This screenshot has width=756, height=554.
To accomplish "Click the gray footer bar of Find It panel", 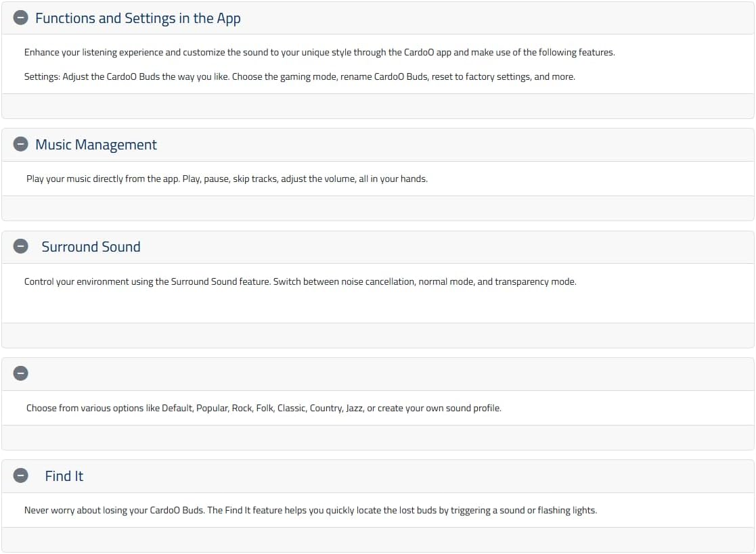I will (378, 539).
